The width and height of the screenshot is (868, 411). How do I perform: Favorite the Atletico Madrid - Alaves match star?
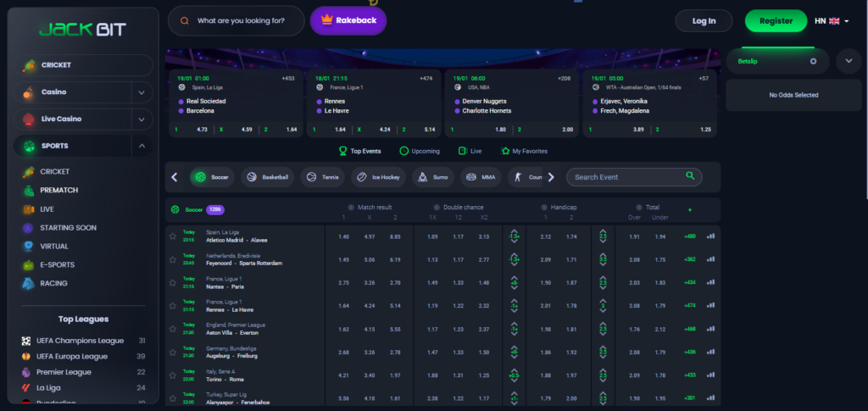click(173, 236)
